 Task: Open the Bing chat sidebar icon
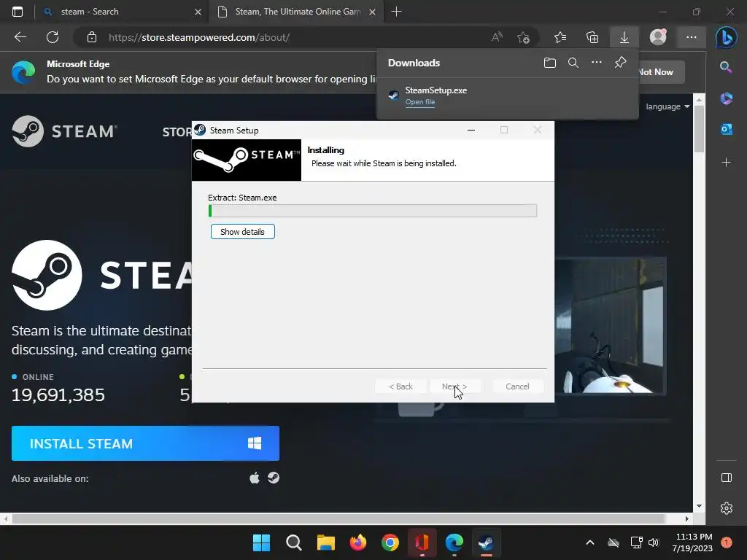(x=726, y=37)
